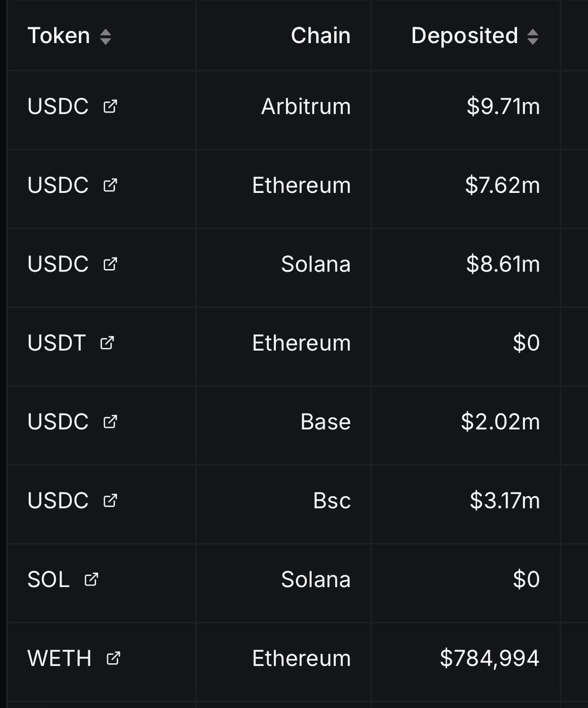Click the Deposited column header text
This screenshot has height=708, width=588.
[x=464, y=36]
